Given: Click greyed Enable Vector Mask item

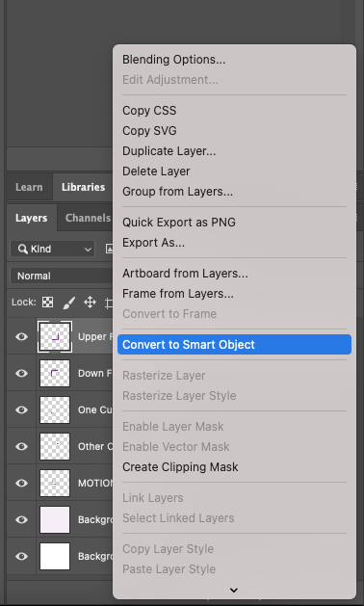Looking at the screenshot, I should [176, 447].
